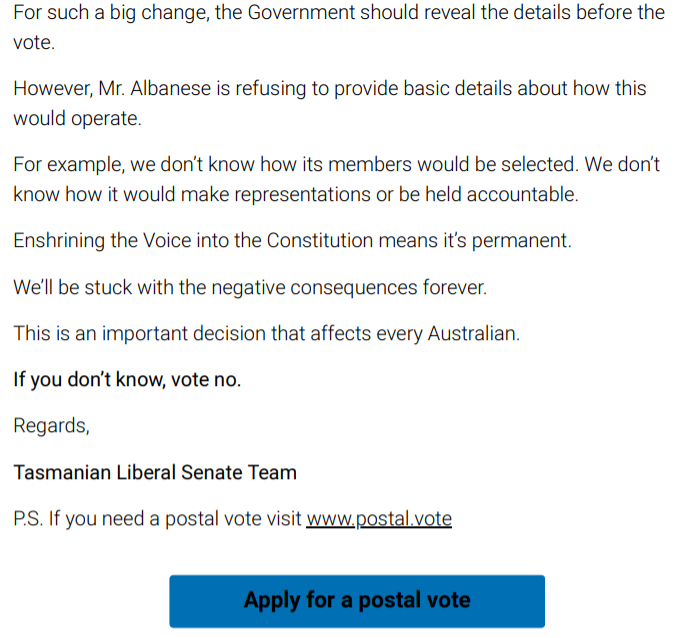Click the 'Tasmanian Liberal Senate Team' signature
This screenshot has height=638, width=681.
point(155,472)
